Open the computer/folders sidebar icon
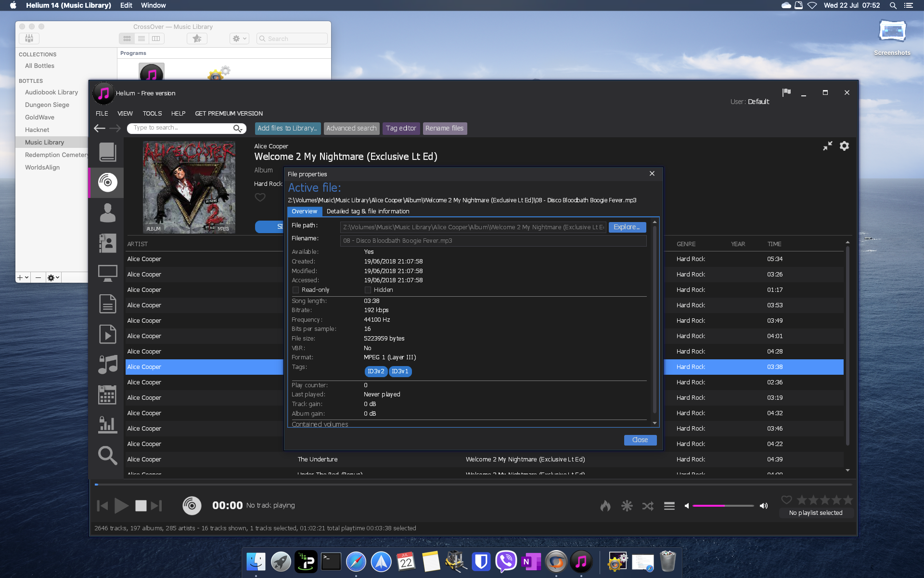924x578 pixels. pos(107,274)
